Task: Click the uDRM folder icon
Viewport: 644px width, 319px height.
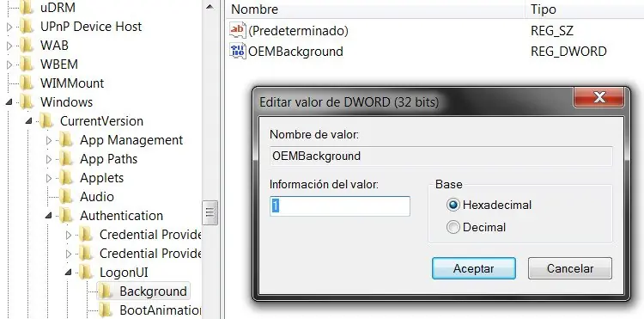Action: [x=27, y=8]
